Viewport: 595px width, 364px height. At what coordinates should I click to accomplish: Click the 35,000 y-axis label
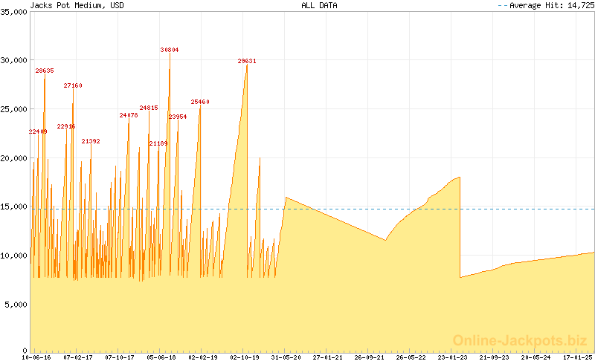click(x=13, y=12)
